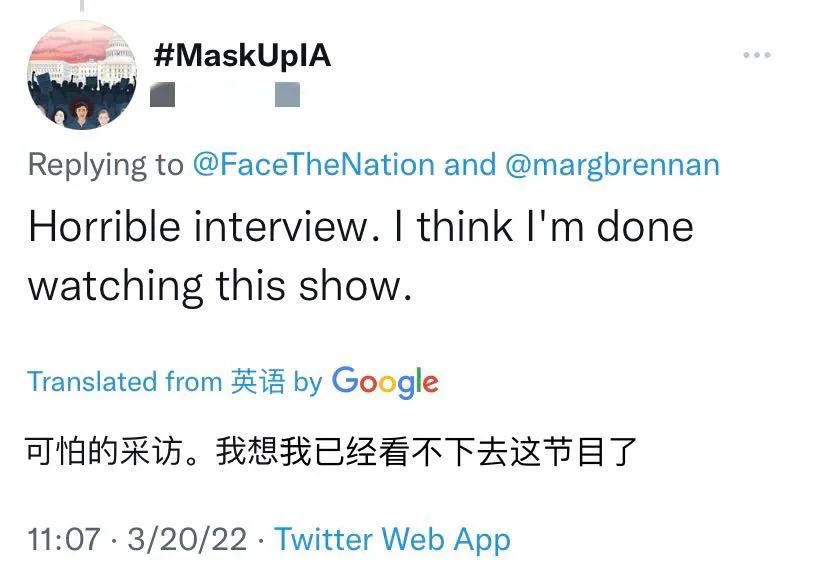Click the 11:07 timestamp
Image resolution: width=814 pixels, height=582 pixels.
tap(63, 539)
